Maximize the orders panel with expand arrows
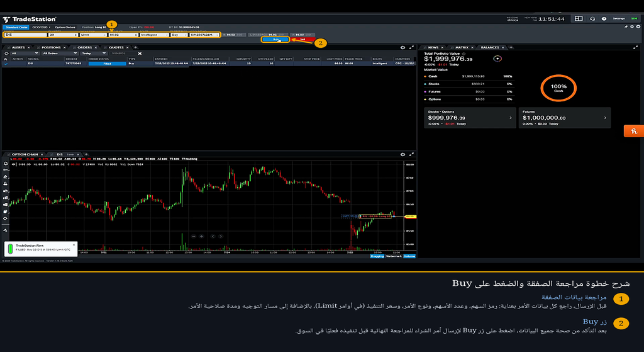 [x=411, y=47]
